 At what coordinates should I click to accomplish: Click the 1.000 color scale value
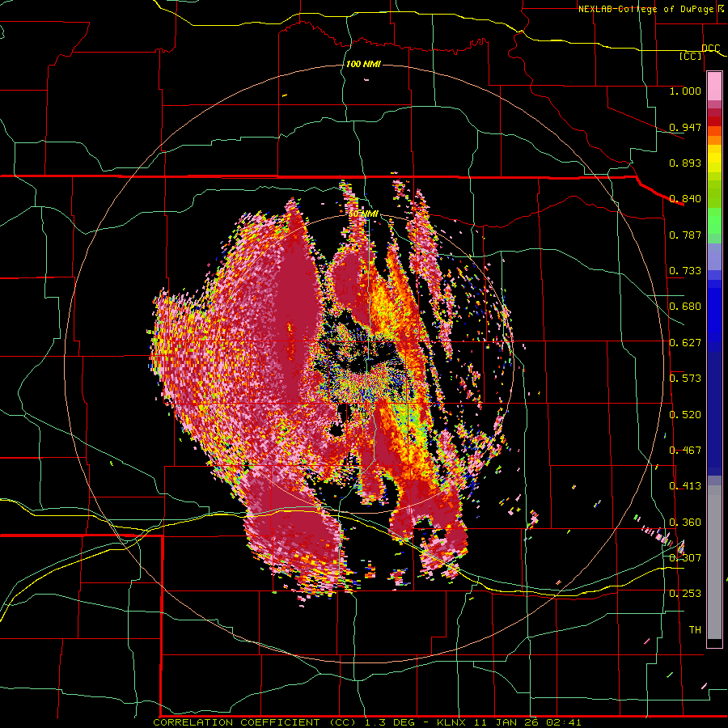tap(685, 91)
